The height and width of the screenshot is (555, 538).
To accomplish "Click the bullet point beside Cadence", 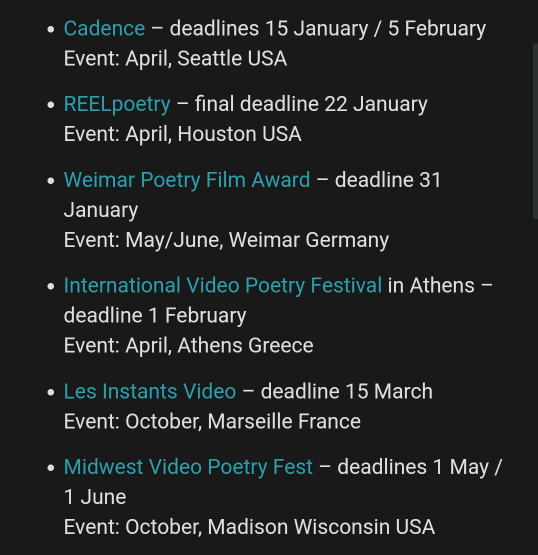I will pyautogui.click(x=51, y=29).
